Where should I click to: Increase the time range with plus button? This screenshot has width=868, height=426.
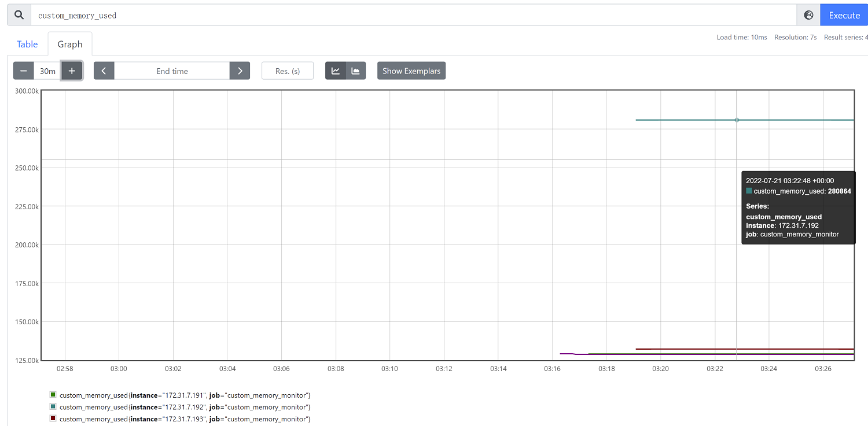pos(72,71)
